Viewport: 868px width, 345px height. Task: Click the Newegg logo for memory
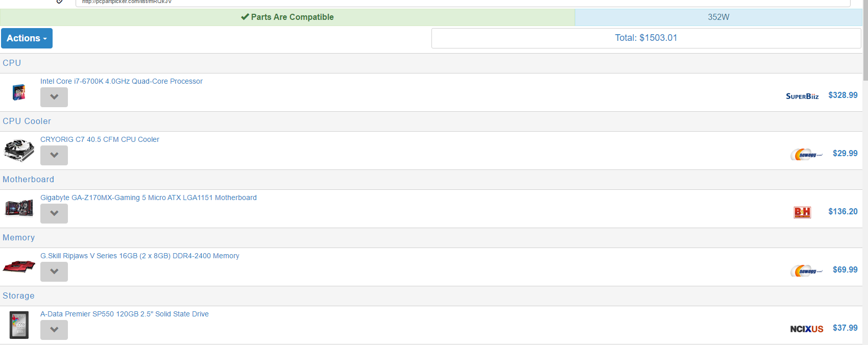[806, 270]
